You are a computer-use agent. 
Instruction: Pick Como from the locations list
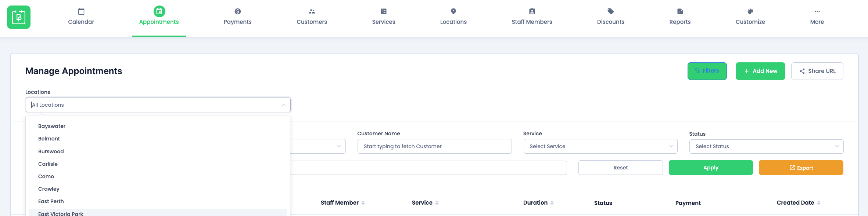pyautogui.click(x=158, y=176)
